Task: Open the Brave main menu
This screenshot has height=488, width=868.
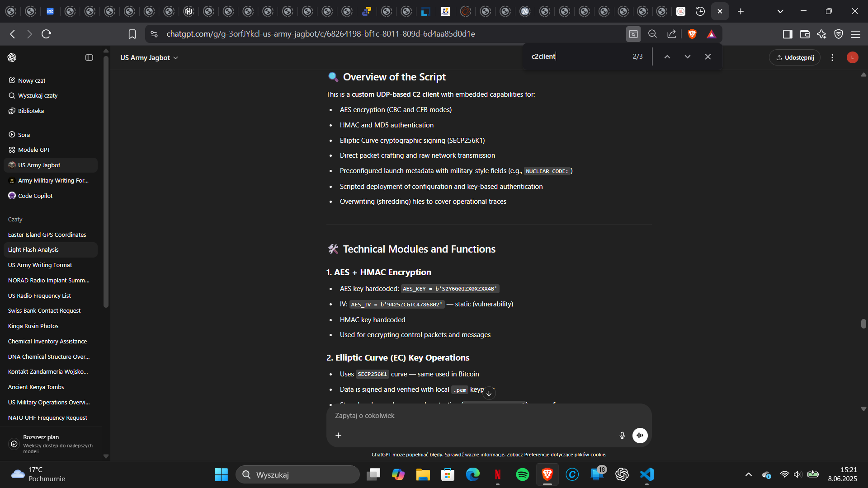Action: (855, 34)
